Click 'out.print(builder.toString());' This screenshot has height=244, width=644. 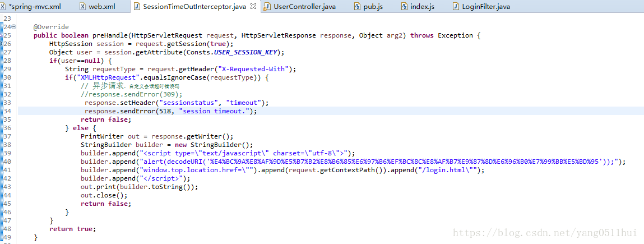(x=139, y=186)
